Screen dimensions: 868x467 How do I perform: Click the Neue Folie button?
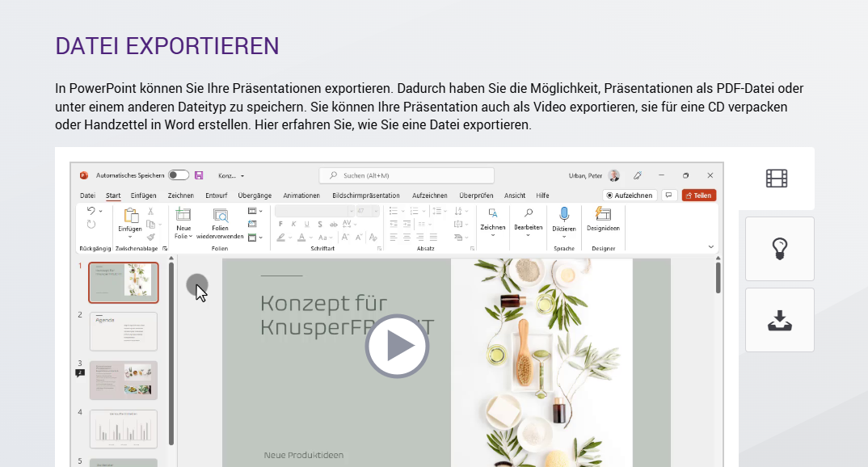pyautogui.click(x=183, y=224)
